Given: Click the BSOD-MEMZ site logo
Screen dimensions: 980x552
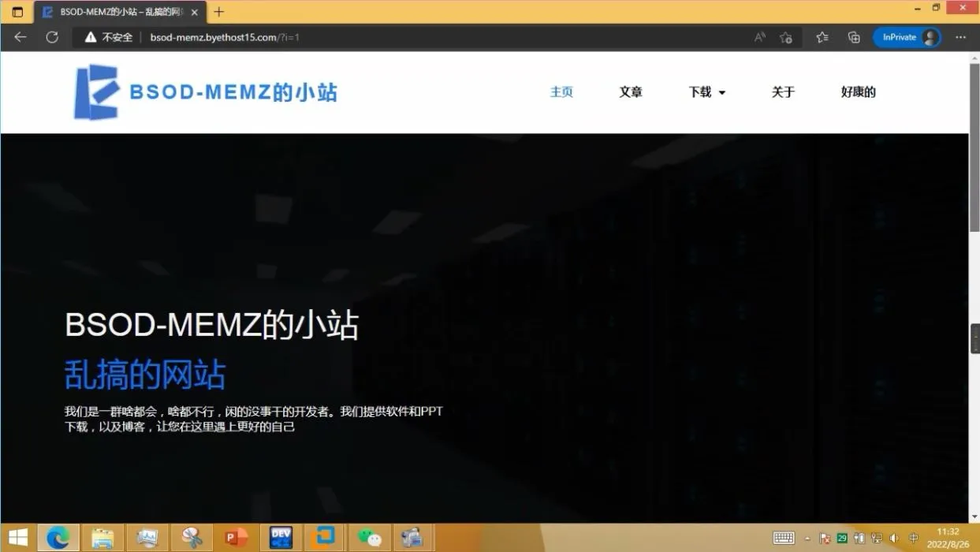Looking at the screenshot, I should (205, 92).
